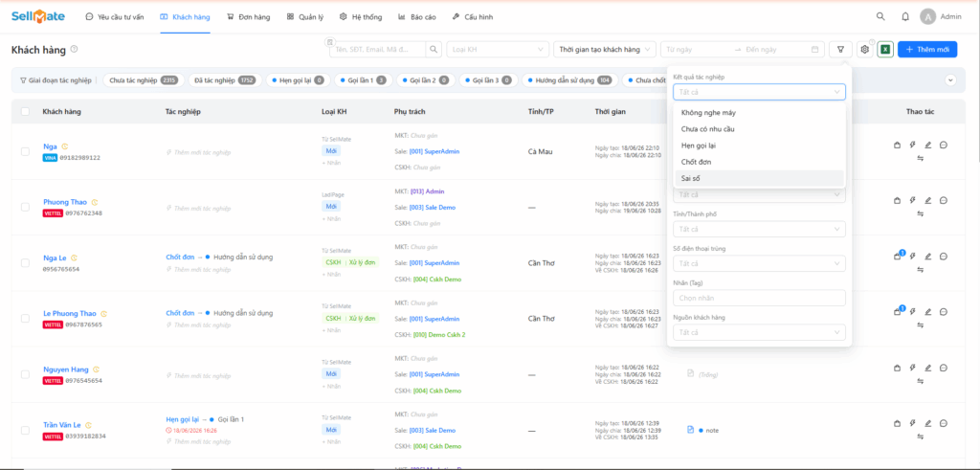Click the lightning quick action for Nga
This screenshot has height=470, width=980.
[x=912, y=145]
